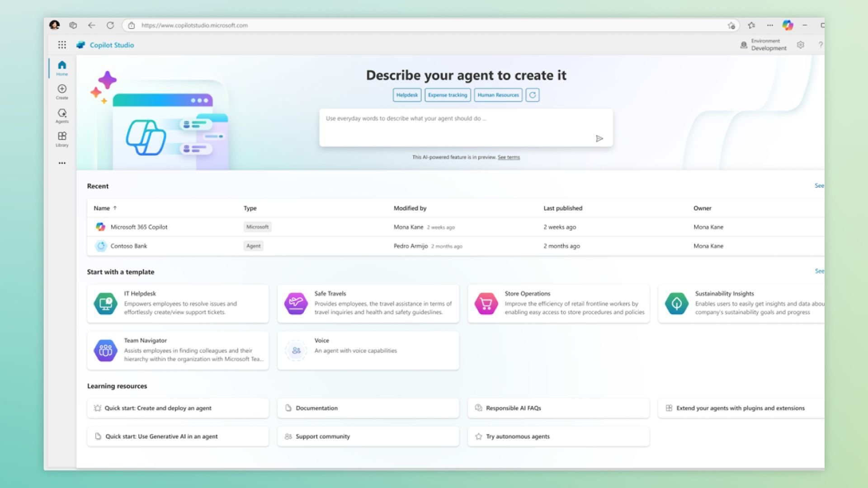
Task: Open the Support community resource
Action: click(368, 436)
